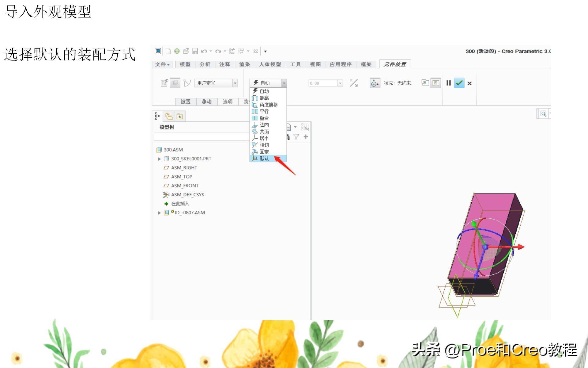Select ASM_DEF_CSYS in the model tree
Viewport: 588px width, 368px height.
click(x=188, y=194)
